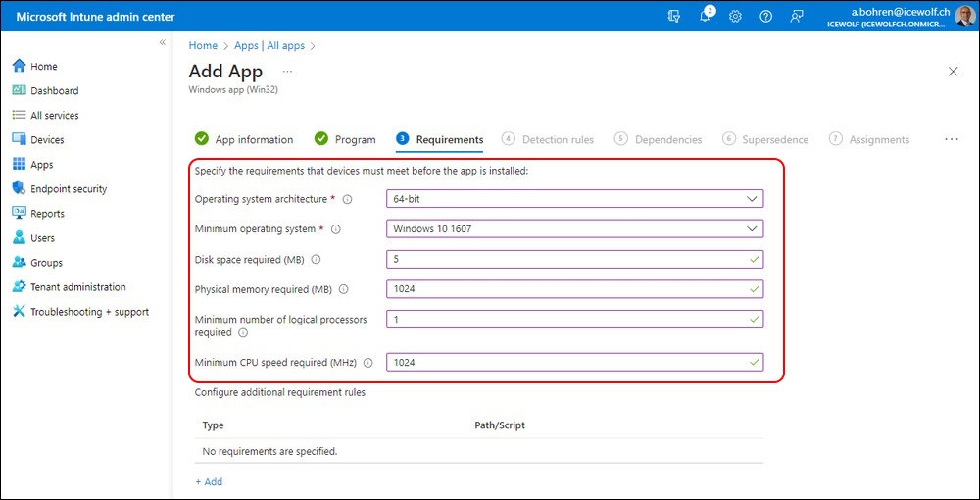Image resolution: width=980 pixels, height=500 pixels.
Task: Click 'No requirements are specified.' text
Action: 270,451
